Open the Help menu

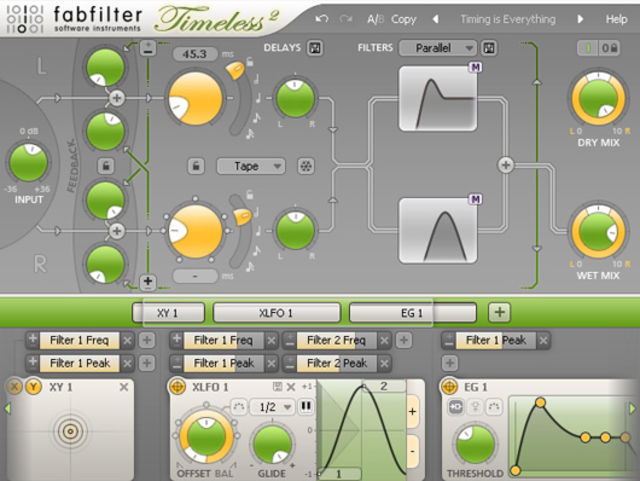point(616,19)
